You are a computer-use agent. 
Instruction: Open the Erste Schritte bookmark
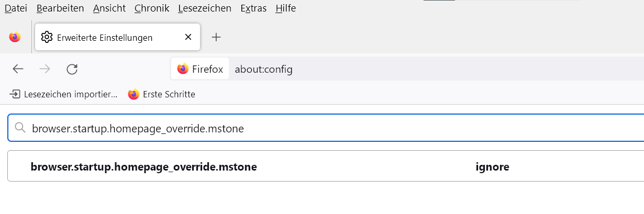click(162, 95)
